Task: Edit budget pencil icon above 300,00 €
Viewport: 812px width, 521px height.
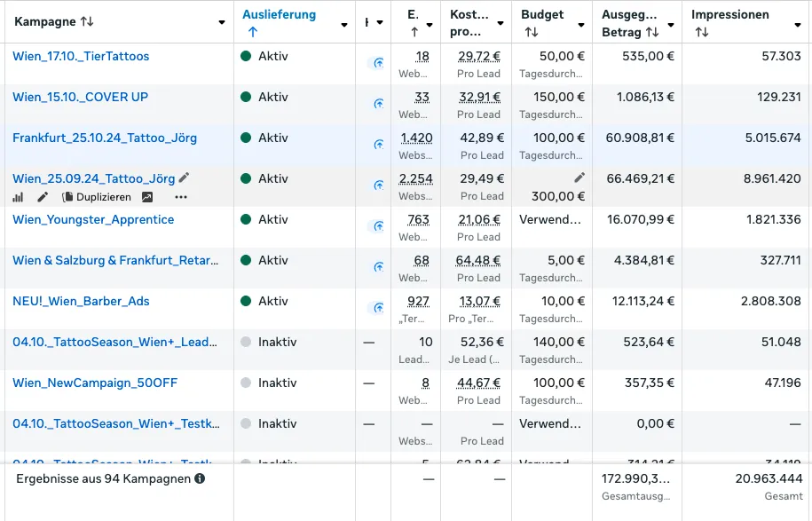Action: tap(579, 178)
